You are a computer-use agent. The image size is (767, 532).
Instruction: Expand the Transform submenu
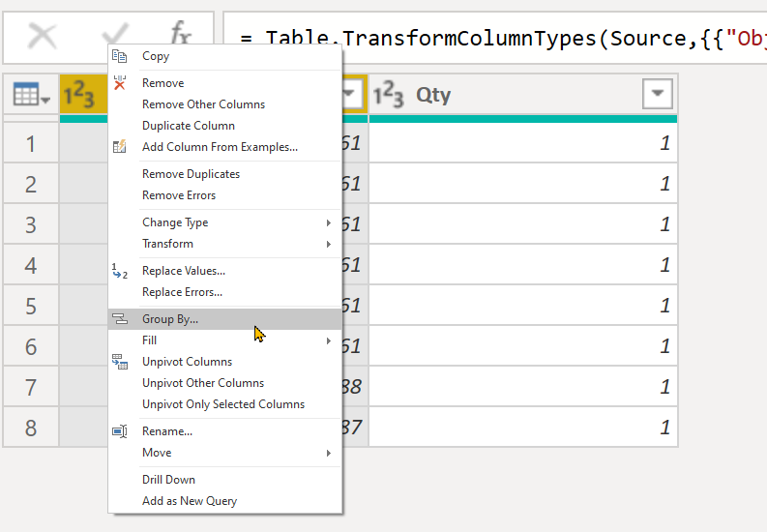point(329,244)
